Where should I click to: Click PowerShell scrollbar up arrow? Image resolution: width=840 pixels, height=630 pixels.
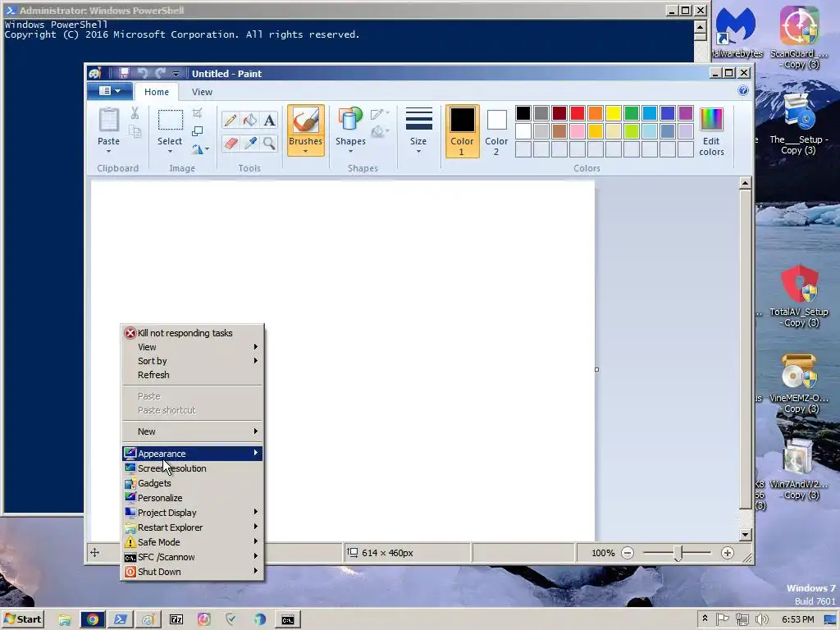pyautogui.click(x=701, y=25)
